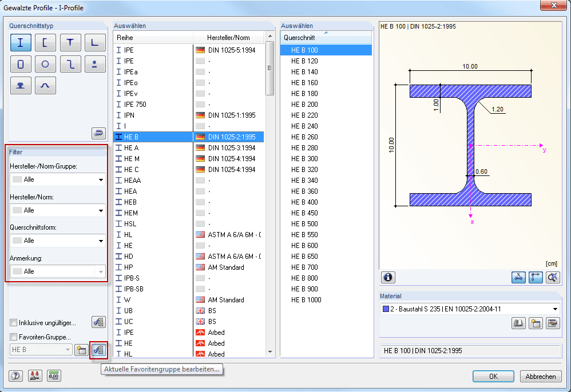The height and width of the screenshot is (392, 571).
Task: Select the I-section cross-section type icon
Action: point(21,42)
